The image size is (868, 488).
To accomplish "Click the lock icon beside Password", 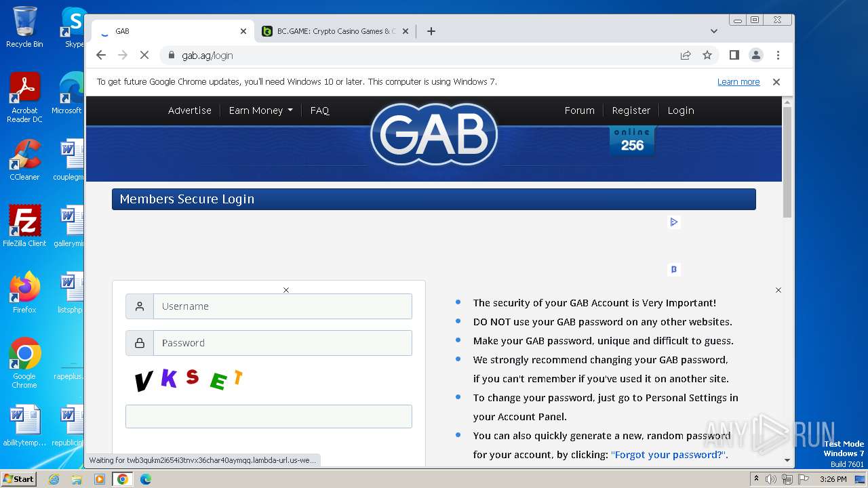I will click(x=140, y=343).
